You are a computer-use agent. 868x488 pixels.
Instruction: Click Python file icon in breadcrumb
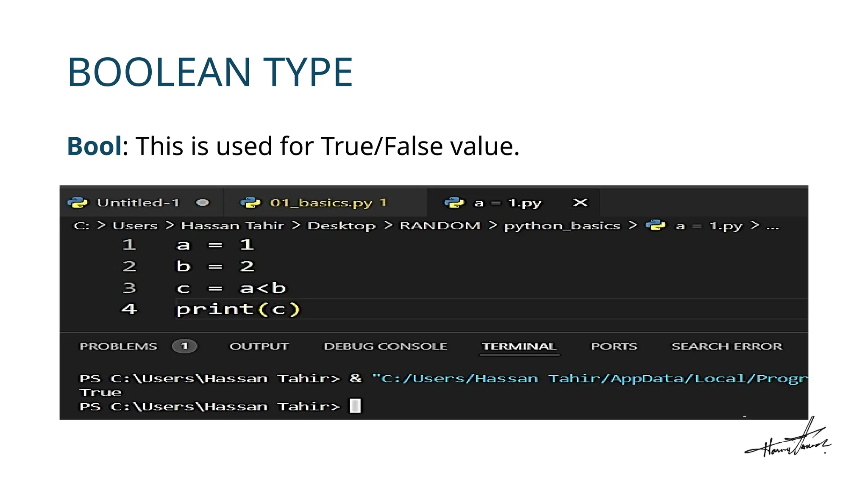(656, 225)
